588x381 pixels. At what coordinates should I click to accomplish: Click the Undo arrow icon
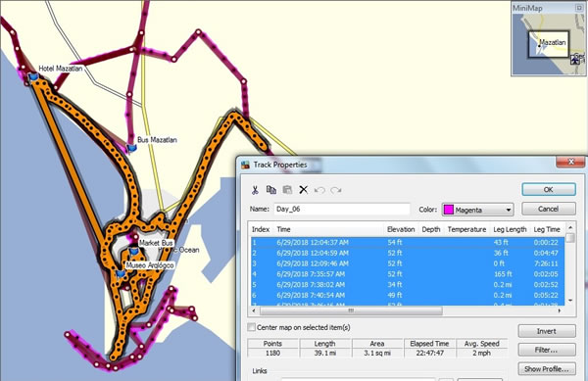tap(319, 190)
